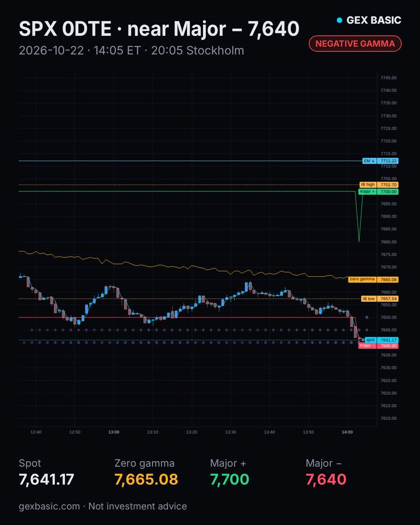Click the 13:30 time axis label
The width and height of the screenshot is (420, 525).
[231, 432]
